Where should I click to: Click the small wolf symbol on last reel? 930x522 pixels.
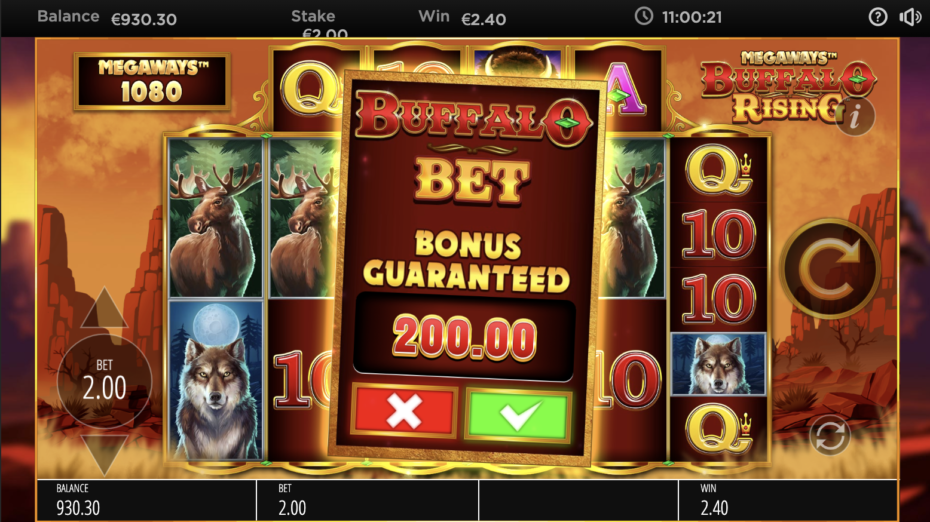pyautogui.click(x=718, y=364)
